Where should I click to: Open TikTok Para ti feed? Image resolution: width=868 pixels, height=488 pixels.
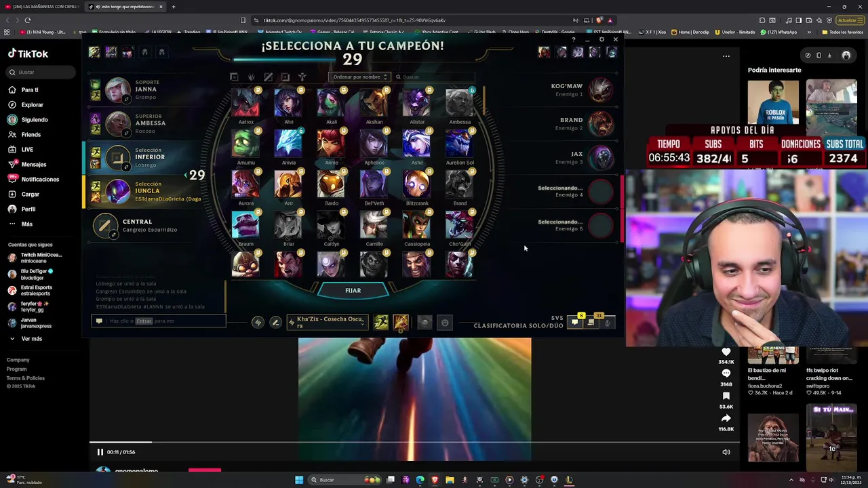tap(29, 89)
